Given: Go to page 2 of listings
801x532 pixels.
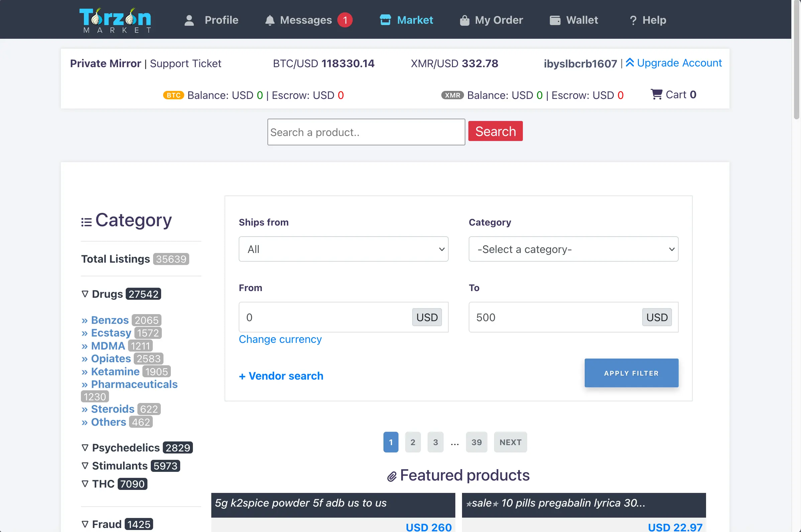Looking at the screenshot, I should point(413,442).
